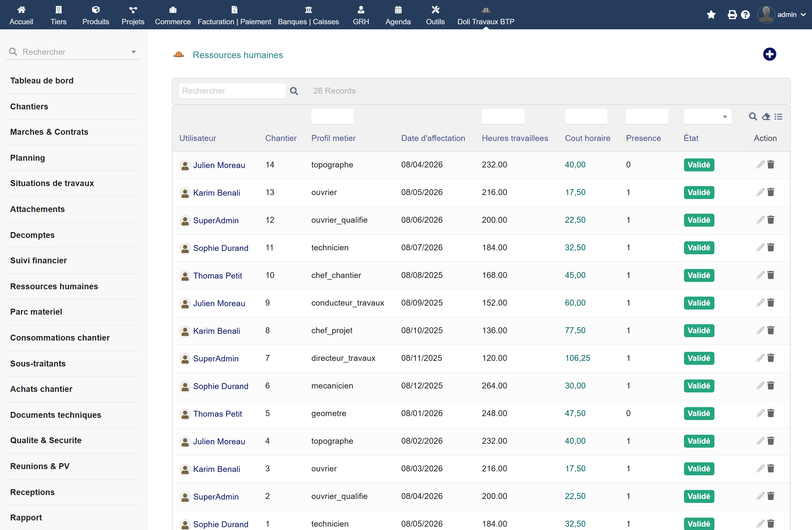Open the admin user dropdown menu
The height and width of the screenshot is (530, 812).
(782, 15)
